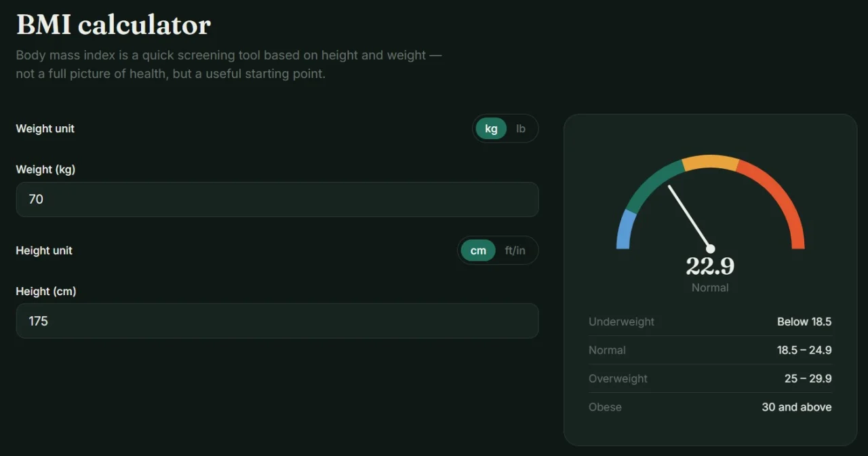Click the Underweight row in legend
The height and width of the screenshot is (456, 868).
(710, 322)
